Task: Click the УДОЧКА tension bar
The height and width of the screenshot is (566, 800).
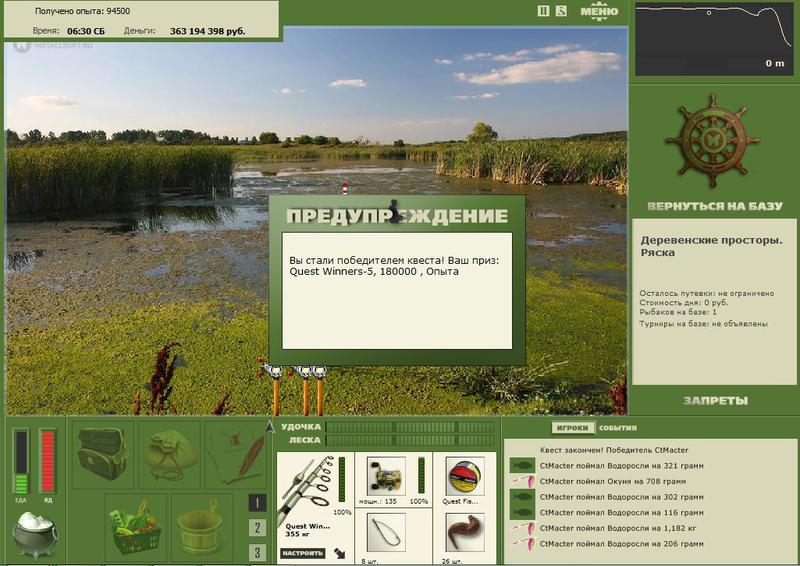Action: pos(411,427)
